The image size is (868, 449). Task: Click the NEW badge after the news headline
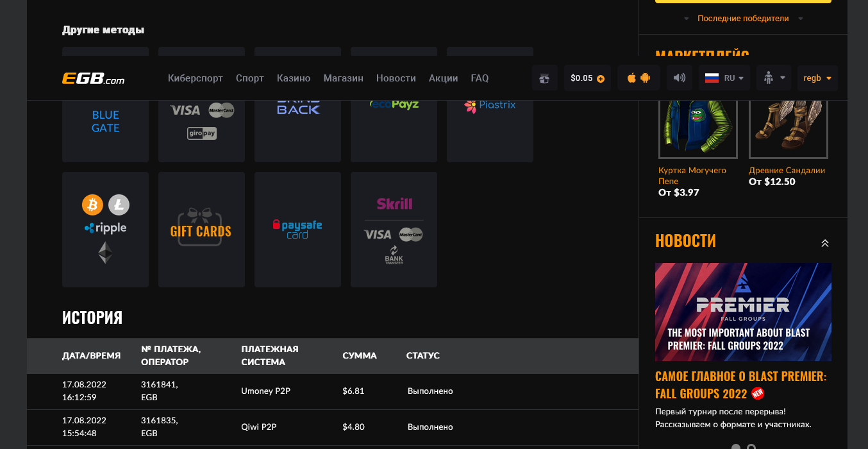pos(758,393)
